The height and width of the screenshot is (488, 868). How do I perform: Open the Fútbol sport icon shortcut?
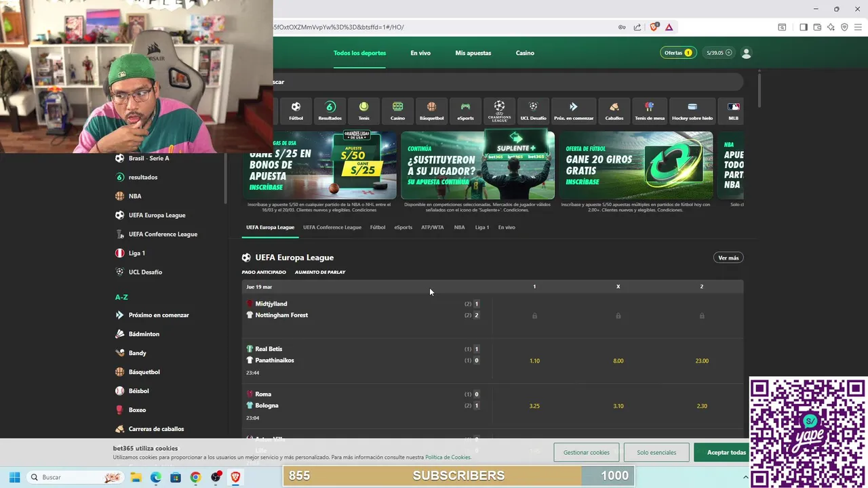[x=296, y=110]
